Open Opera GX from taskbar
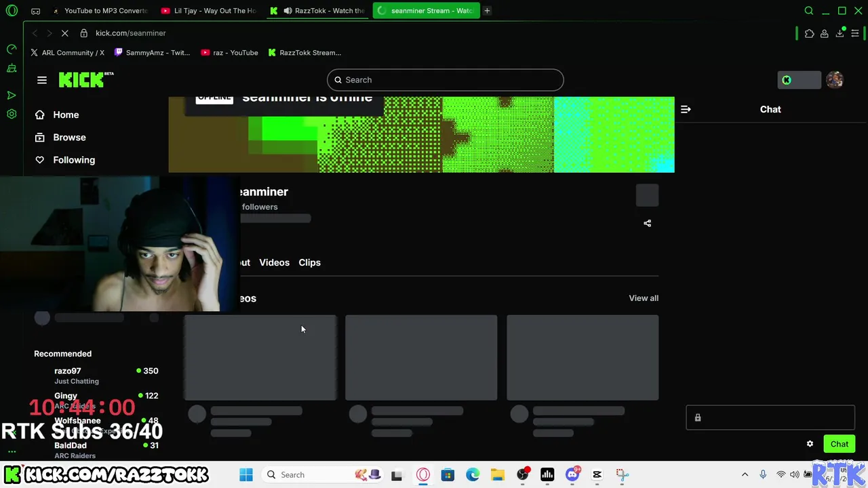 coord(423,474)
